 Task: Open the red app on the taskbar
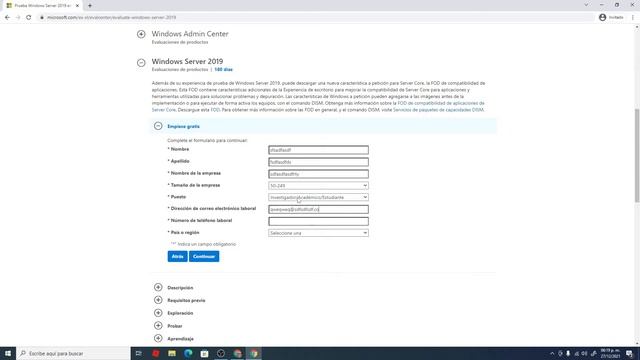point(156,353)
